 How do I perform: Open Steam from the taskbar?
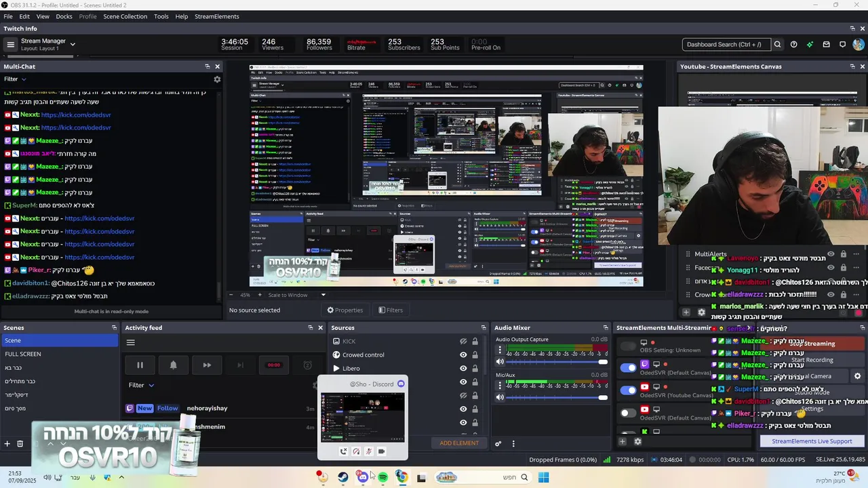(343, 477)
